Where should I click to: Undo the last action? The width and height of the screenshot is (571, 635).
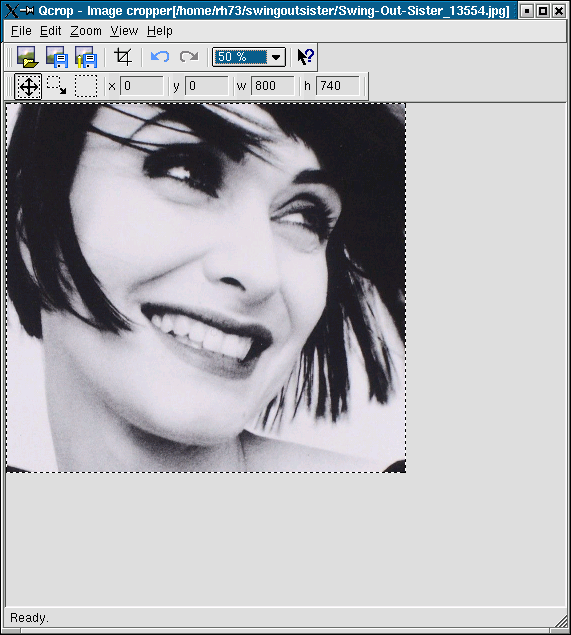point(160,57)
